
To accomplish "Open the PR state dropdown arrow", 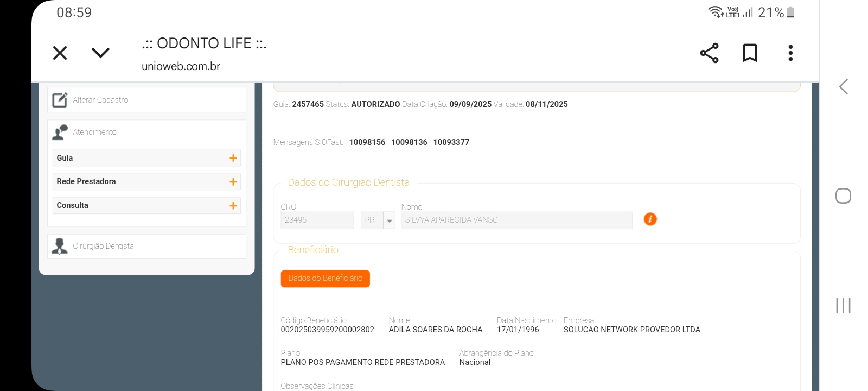I will tap(389, 220).
